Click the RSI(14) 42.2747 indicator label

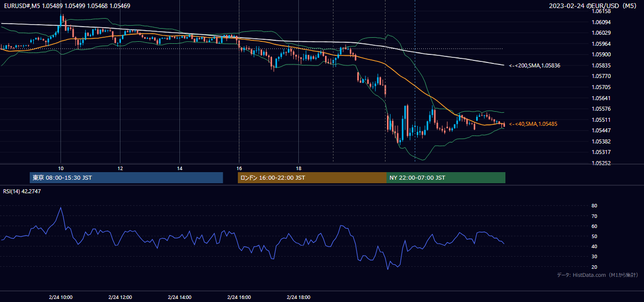click(x=22, y=191)
